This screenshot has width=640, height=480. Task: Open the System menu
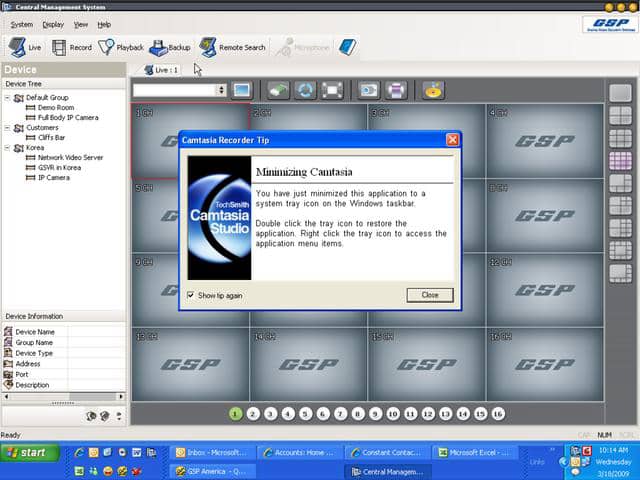[x=21, y=24]
